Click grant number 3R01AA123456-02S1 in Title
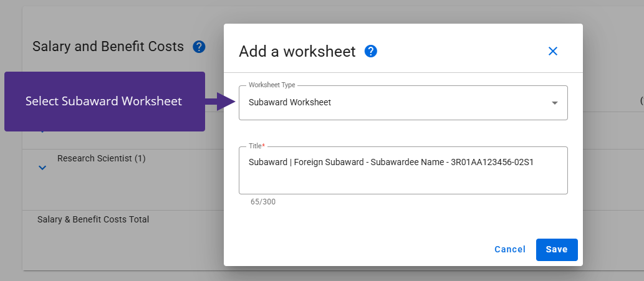 click(492, 163)
